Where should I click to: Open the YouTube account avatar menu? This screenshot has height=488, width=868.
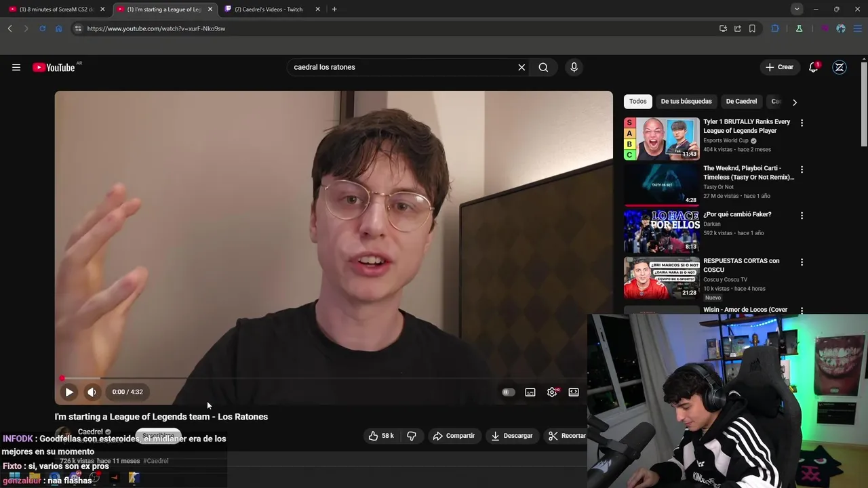(840, 67)
